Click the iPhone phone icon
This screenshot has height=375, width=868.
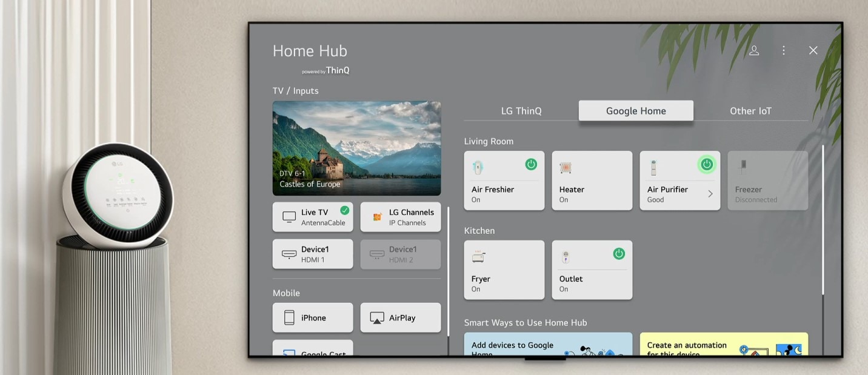coord(289,317)
